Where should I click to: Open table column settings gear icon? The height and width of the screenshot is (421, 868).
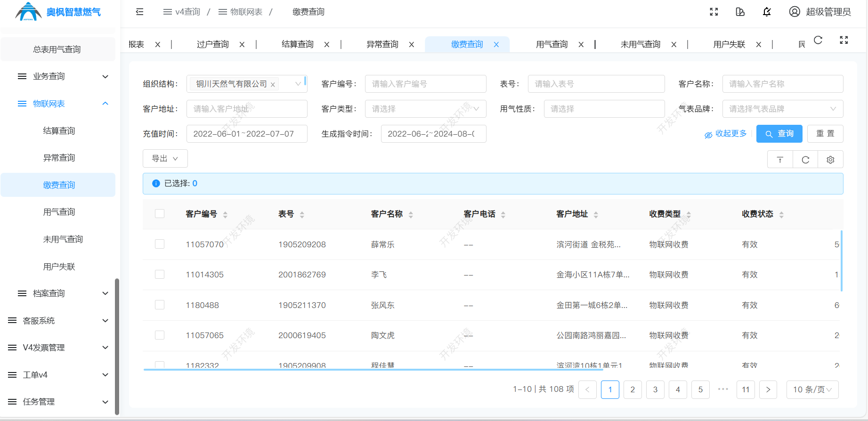click(x=830, y=160)
